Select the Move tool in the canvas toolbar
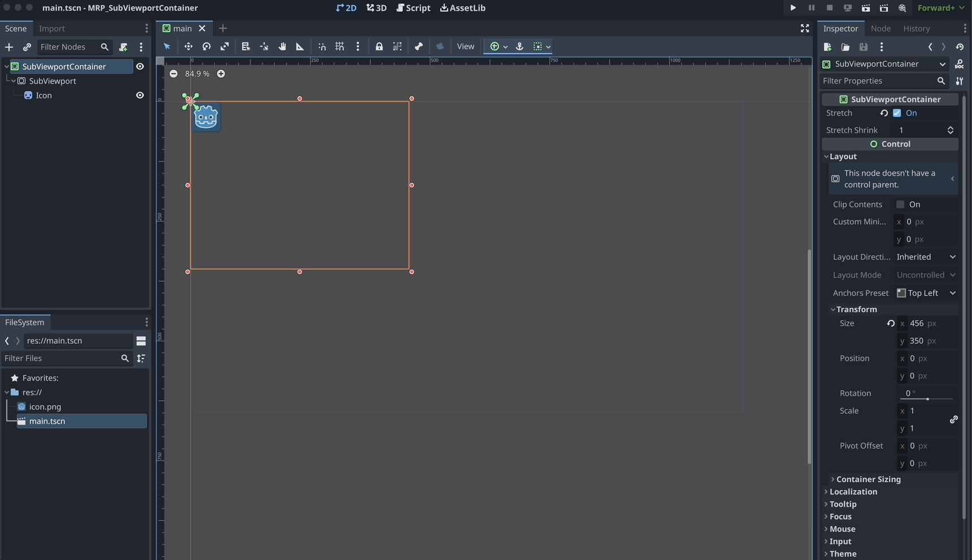The width and height of the screenshot is (972, 560). click(x=189, y=47)
